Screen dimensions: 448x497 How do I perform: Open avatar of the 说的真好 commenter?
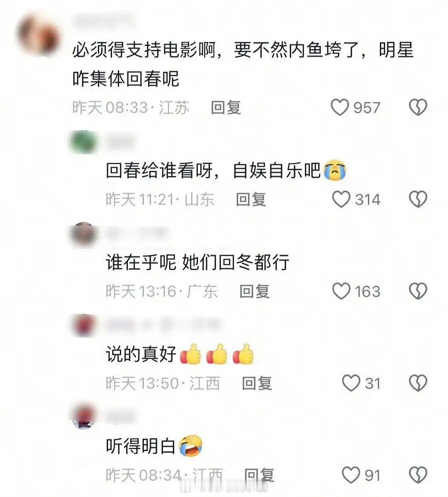(83, 326)
